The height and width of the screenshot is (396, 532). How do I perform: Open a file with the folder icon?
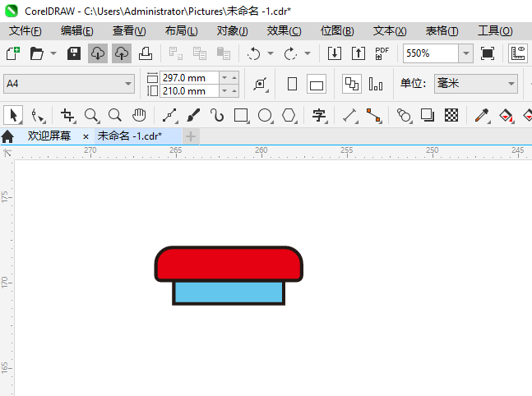coord(37,53)
